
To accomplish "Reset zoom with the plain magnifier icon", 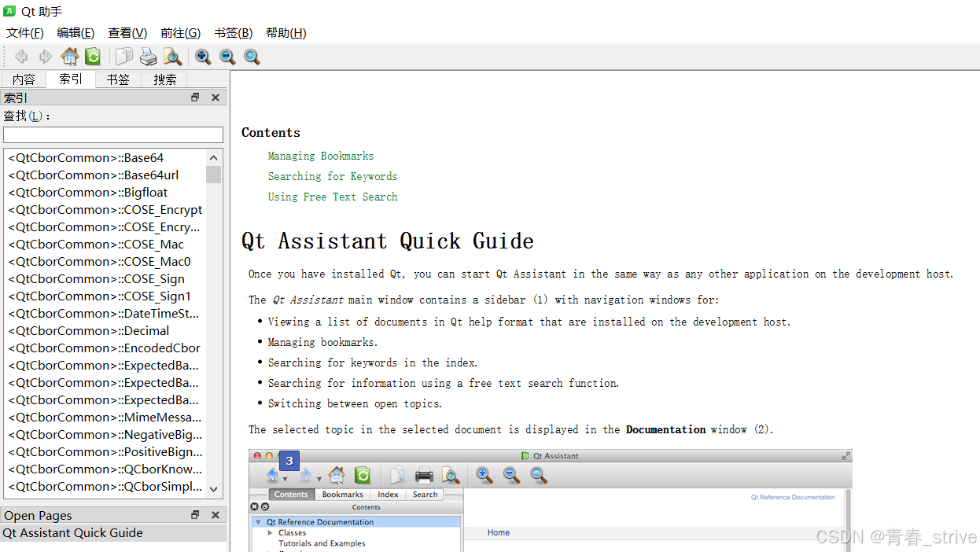I will (252, 57).
